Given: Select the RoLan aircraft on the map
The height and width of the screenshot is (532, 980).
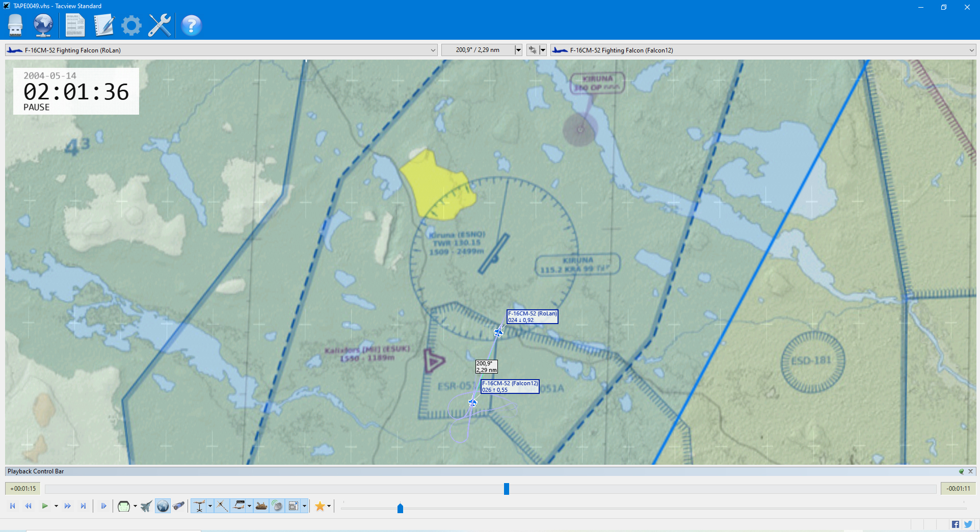Looking at the screenshot, I should [x=498, y=332].
